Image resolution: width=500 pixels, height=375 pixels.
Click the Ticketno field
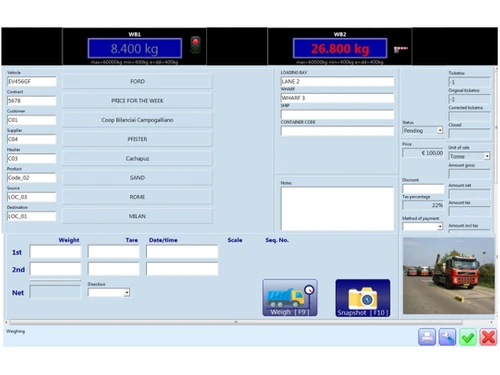click(x=469, y=82)
